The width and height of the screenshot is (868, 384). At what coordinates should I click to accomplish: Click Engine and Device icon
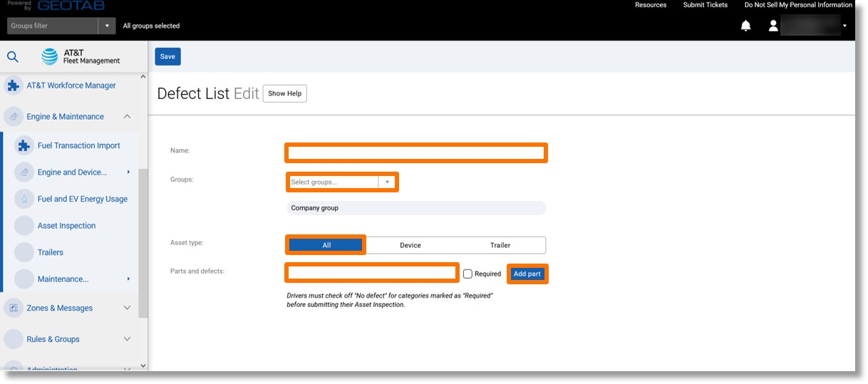[24, 172]
